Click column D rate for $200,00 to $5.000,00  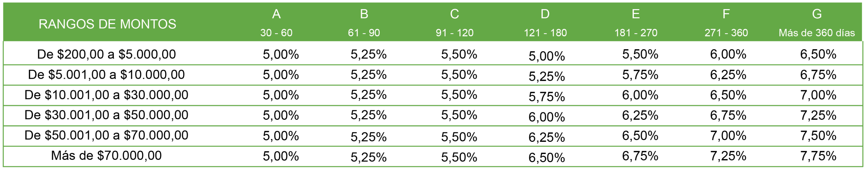[547, 56]
